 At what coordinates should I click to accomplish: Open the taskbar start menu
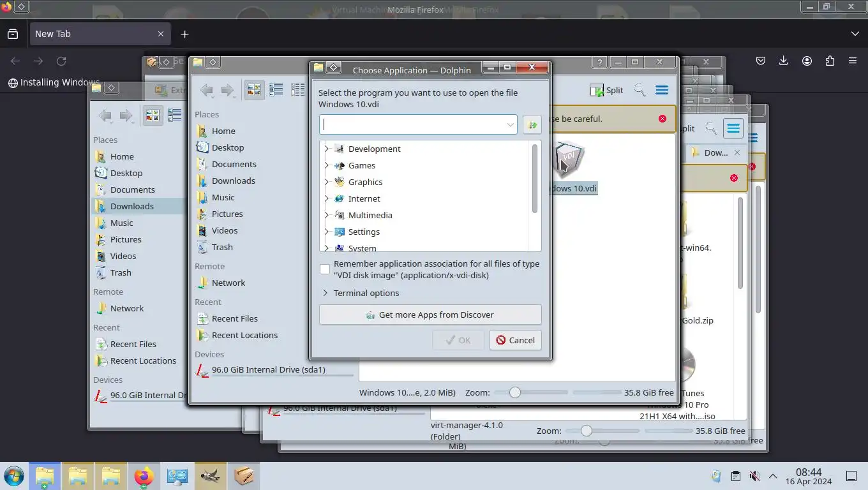coord(13,476)
